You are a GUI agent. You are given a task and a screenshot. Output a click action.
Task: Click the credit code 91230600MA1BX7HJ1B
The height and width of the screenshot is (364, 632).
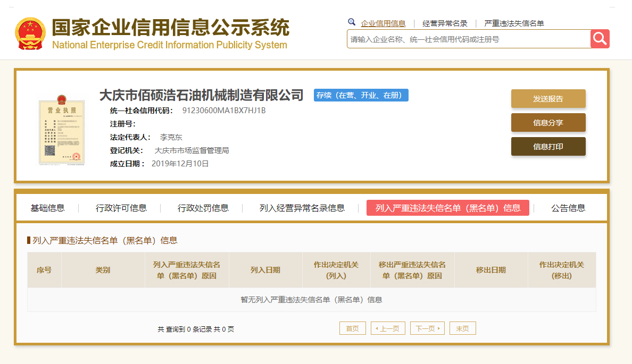click(x=223, y=111)
